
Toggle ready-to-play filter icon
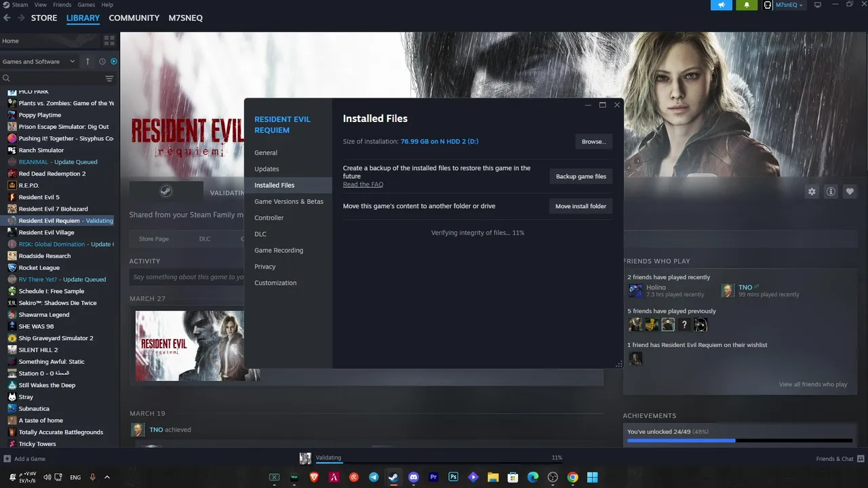click(x=114, y=62)
